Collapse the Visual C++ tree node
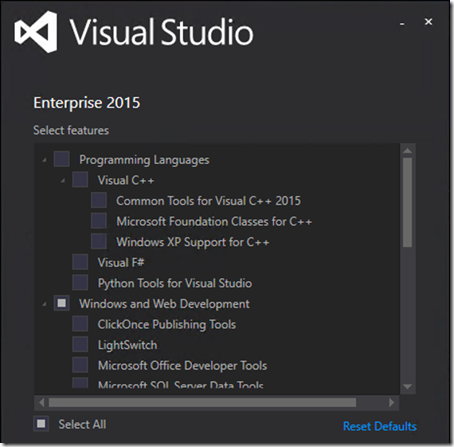 pyautogui.click(x=63, y=181)
